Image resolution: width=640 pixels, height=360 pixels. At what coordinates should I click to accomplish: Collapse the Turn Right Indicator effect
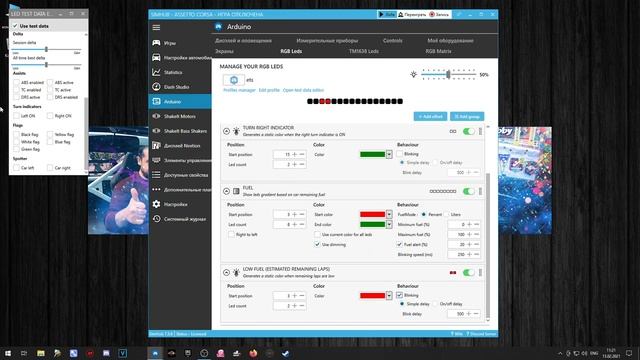point(227,131)
